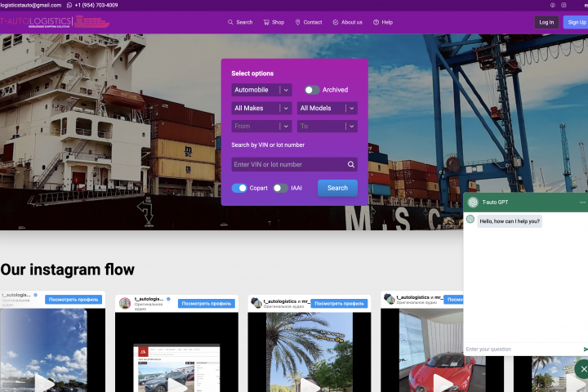Click the 'Our instagram flow' heading
This screenshot has height=392, width=588.
(67, 269)
